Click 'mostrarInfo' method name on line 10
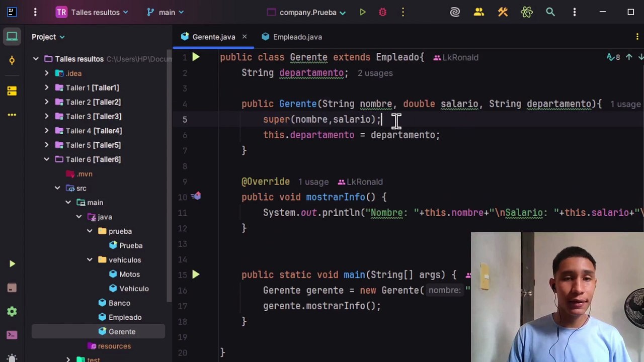Screen dimensions: 644x362 click(x=336, y=197)
